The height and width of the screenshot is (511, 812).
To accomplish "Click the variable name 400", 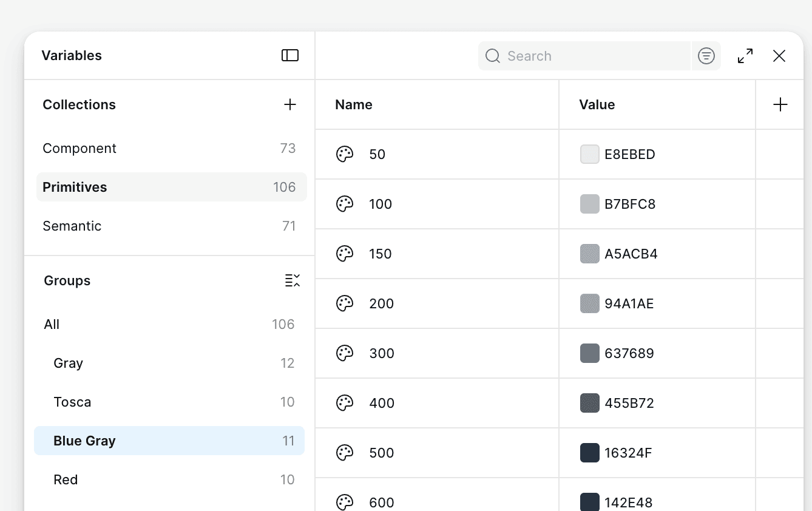I will click(382, 403).
